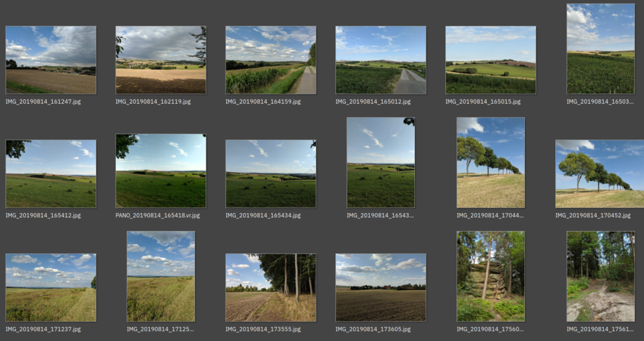Select the thumbnail image of IMG_20190814_165434.jpg

click(x=270, y=174)
